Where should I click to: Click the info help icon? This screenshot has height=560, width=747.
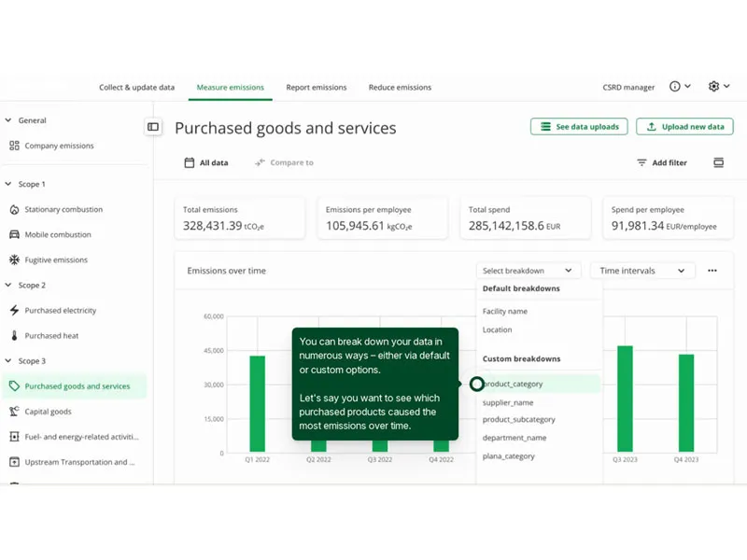(x=675, y=87)
